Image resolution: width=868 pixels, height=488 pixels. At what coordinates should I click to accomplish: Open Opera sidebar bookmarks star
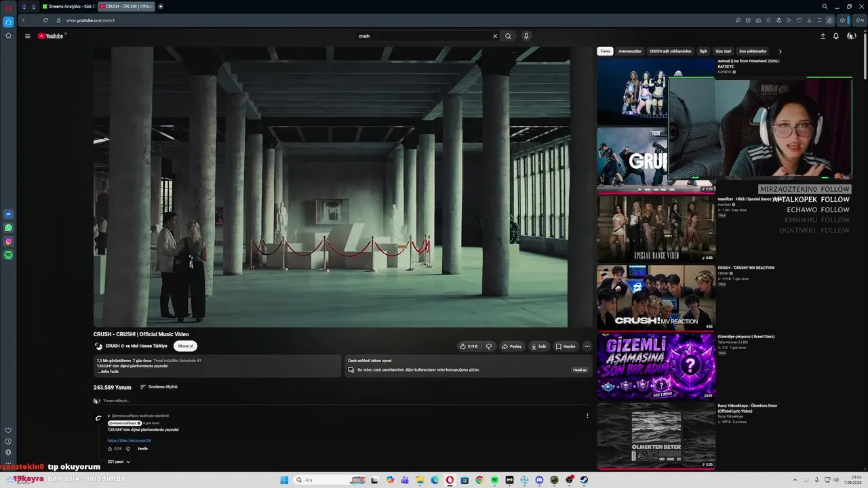(x=8, y=36)
